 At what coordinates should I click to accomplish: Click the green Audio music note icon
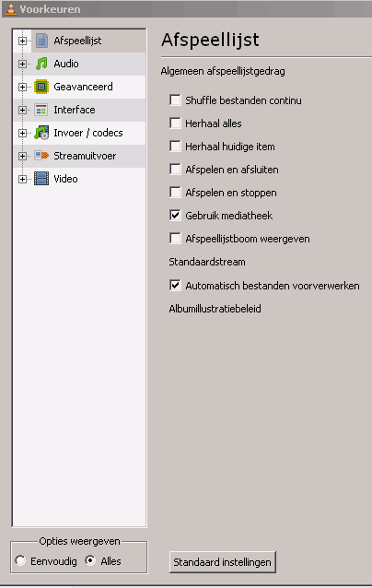(41, 64)
